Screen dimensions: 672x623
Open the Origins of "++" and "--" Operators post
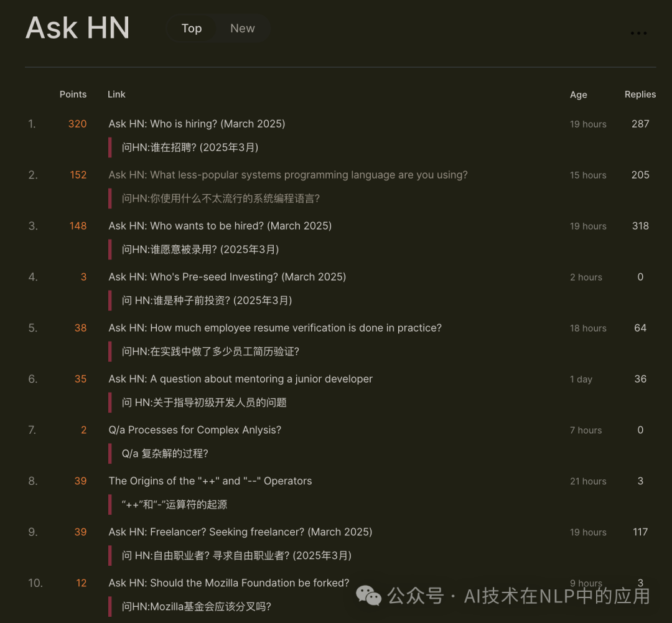click(x=210, y=481)
